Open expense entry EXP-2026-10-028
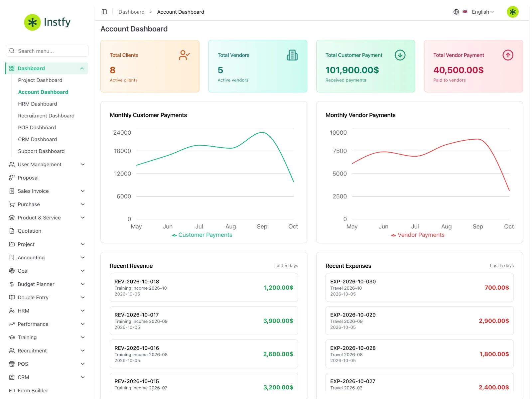Screen dimensions: 532x399 pyautogui.click(x=420, y=354)
